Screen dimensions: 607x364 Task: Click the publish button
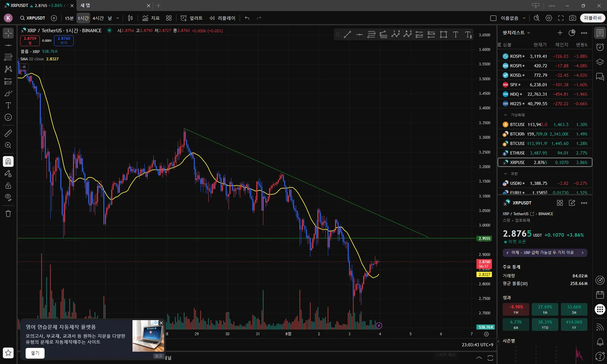[x=592, y=18]
